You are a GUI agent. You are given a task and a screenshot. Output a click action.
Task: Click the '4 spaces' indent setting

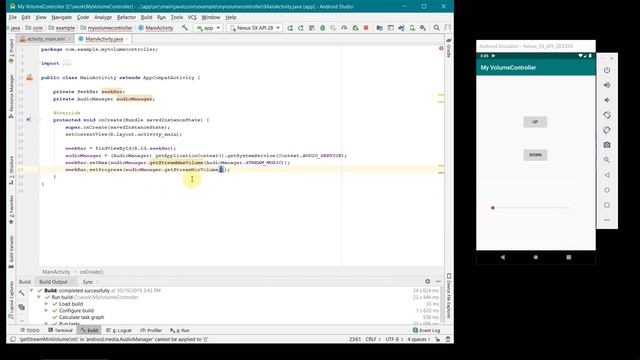point(418,339)
